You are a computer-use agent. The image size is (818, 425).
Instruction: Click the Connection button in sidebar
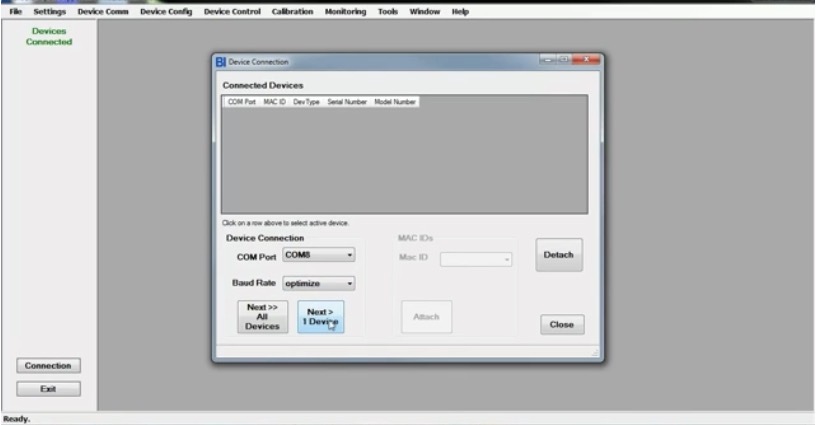(48, 366)
